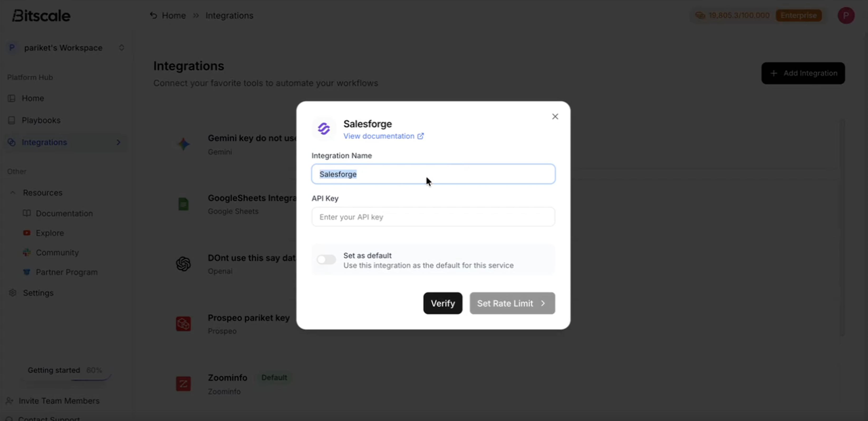The height and width of the screenshot is (421, 868).
Task: Click the Verify button
Action: point(442,303)
